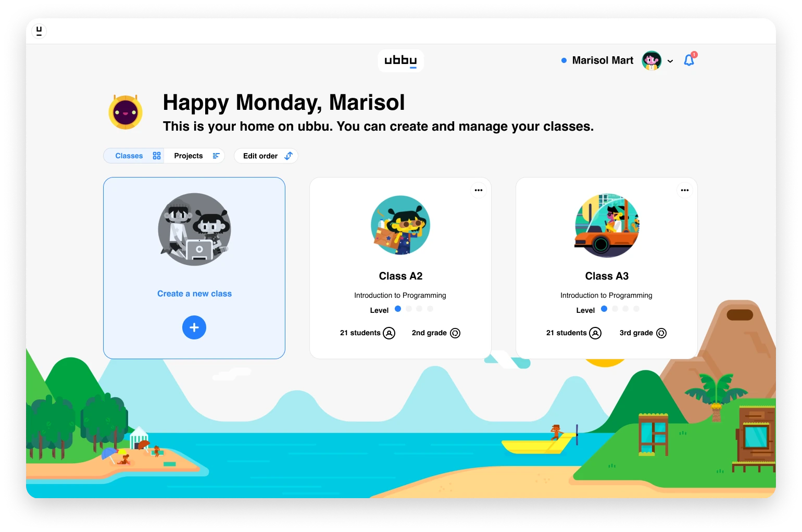Open the Class A2 class picture
Screen dimensions: 802x532
[400, 225]
